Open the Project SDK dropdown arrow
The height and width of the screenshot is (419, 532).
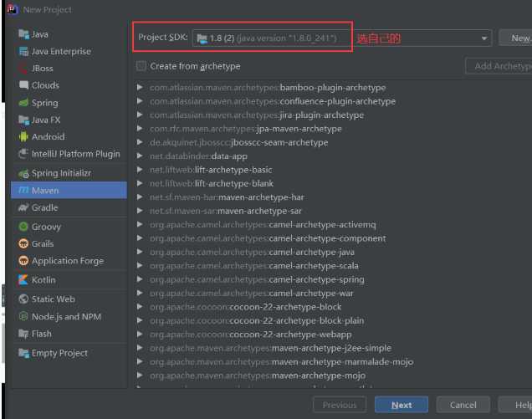[x=484, y=38]
